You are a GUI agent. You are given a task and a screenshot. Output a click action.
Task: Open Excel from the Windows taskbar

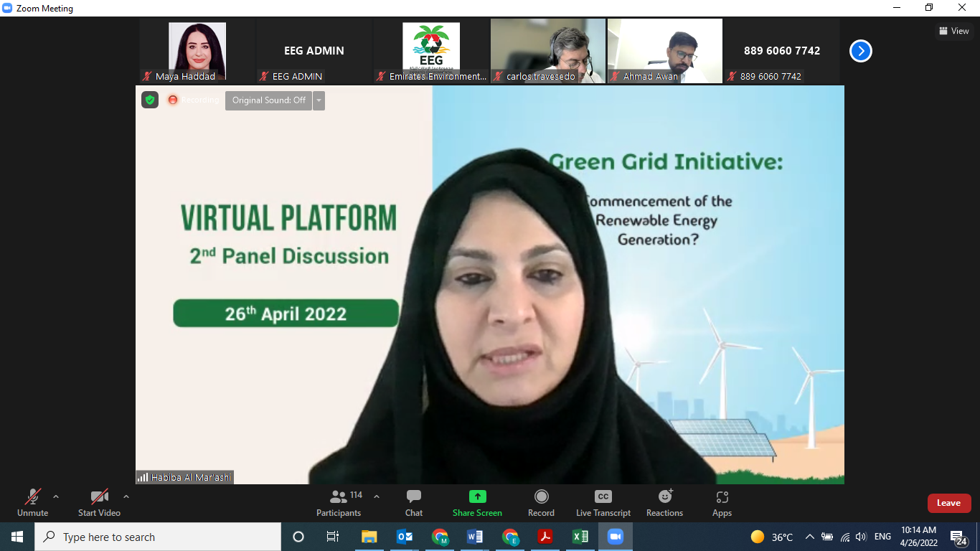tap(580, 537)
